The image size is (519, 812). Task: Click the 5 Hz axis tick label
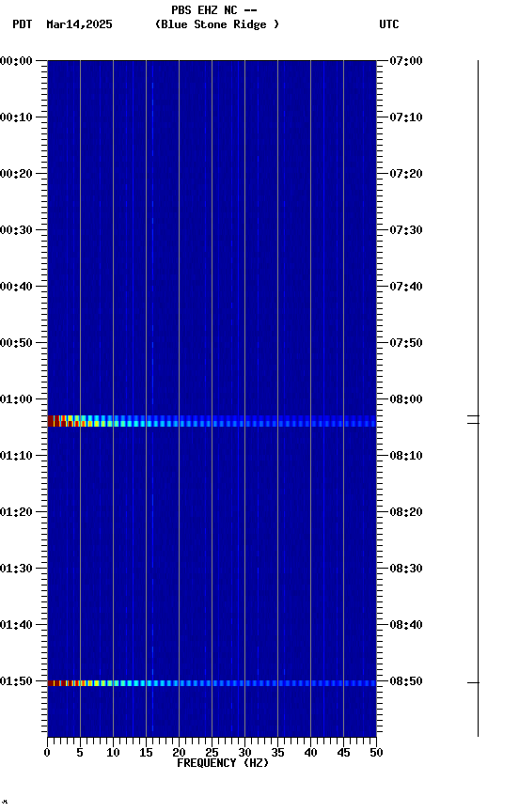coord(80,753)
